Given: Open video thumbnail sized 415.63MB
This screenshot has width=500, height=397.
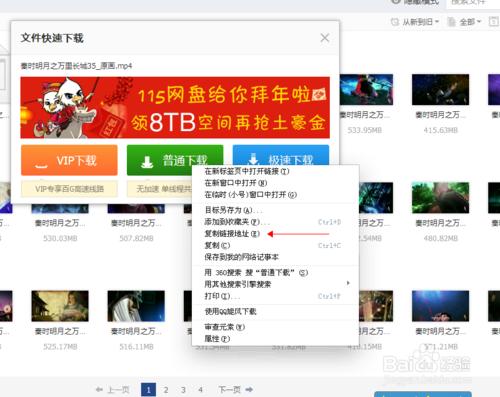Looking at the screenshot, I should [x=440, y=90].
